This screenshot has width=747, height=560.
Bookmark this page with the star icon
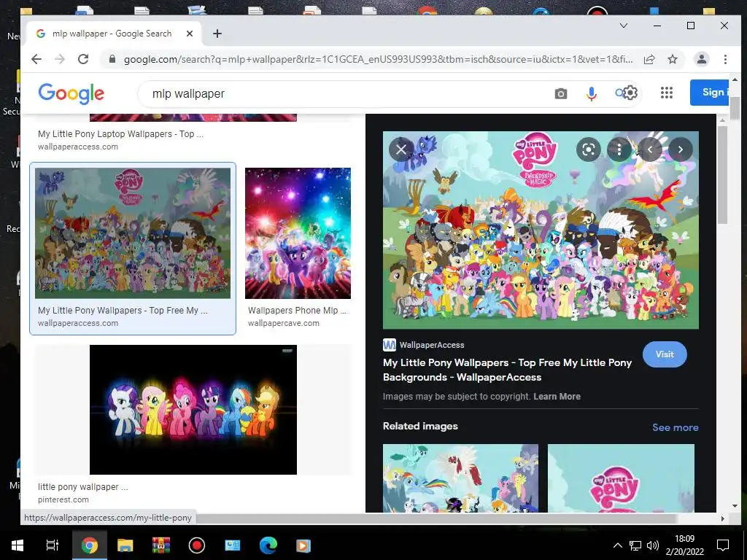tap(672, 59)
